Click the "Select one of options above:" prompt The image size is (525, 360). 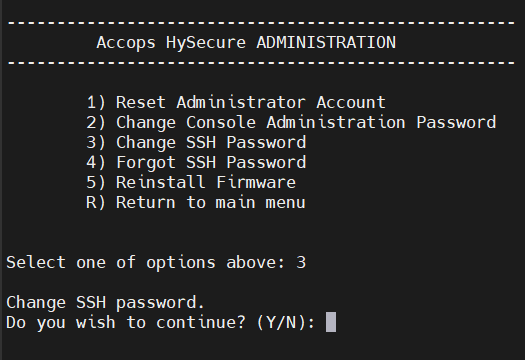(x=146, y=263)
